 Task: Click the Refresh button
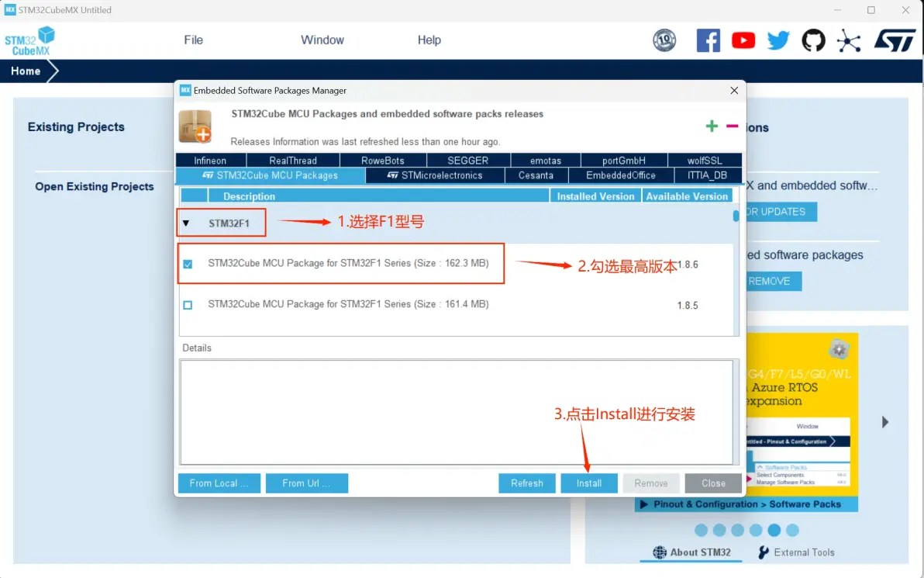[x=527, y=483]
